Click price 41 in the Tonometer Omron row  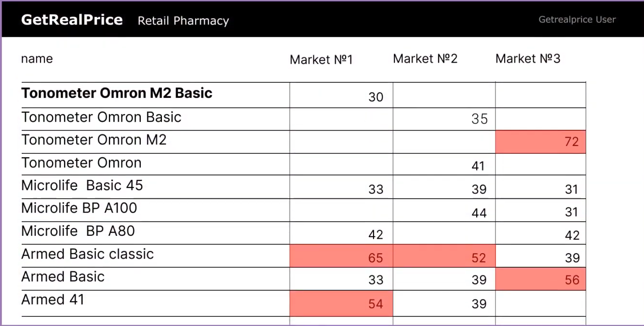coord(478,166)
